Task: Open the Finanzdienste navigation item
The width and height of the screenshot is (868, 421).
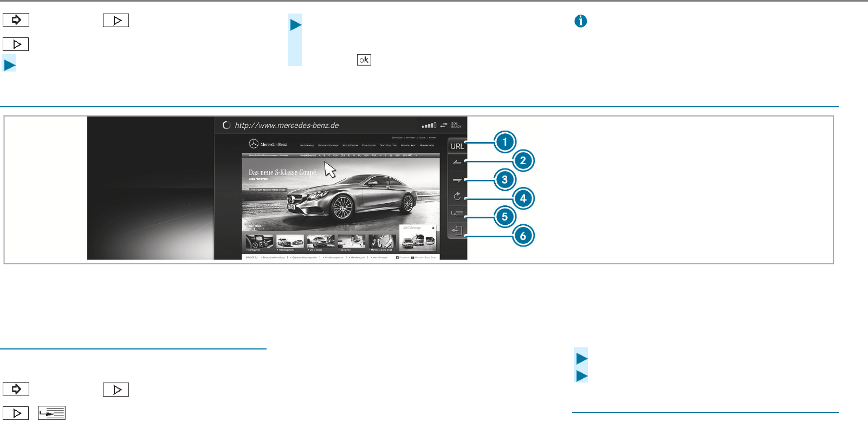Action: [x=369, y=145]
